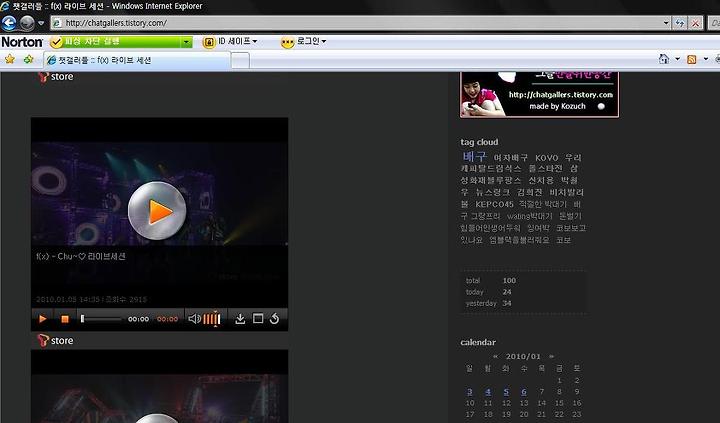Click the orange RSS feeds icon

(692, 59)
